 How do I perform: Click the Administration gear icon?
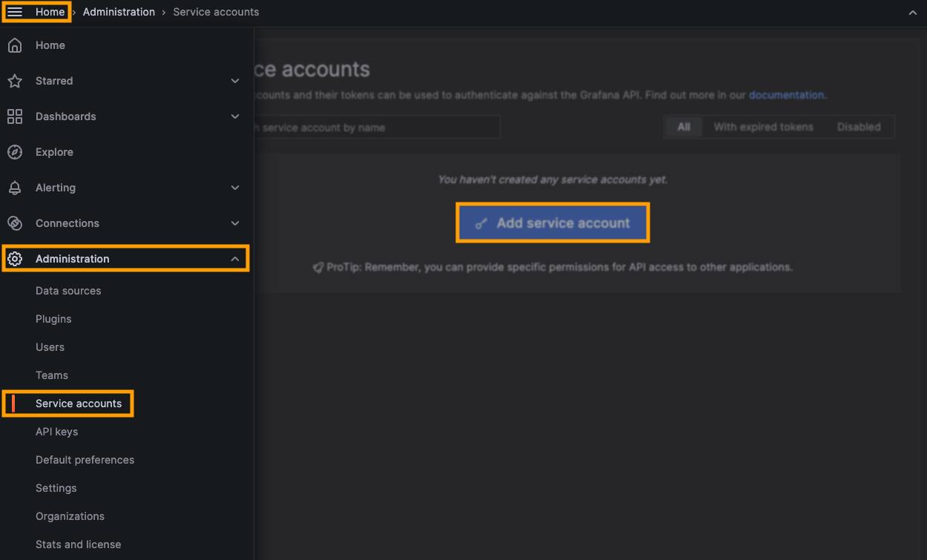[15, 259]
